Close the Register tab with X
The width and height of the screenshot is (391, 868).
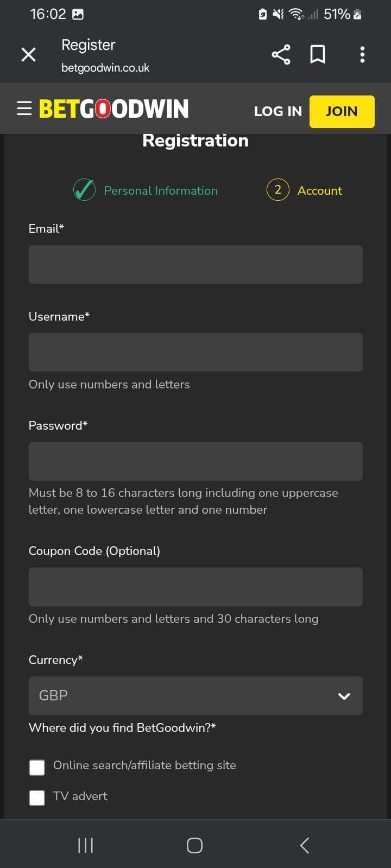28,54
